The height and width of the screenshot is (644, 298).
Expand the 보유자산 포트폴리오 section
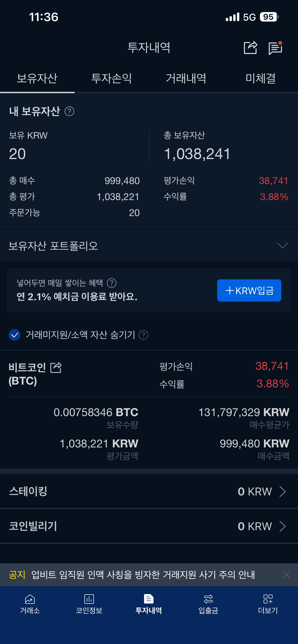click(x=282, y=246)
